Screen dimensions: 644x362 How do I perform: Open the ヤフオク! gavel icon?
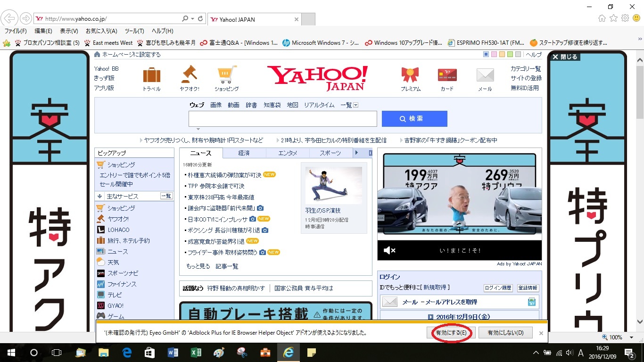pos(189,74)
